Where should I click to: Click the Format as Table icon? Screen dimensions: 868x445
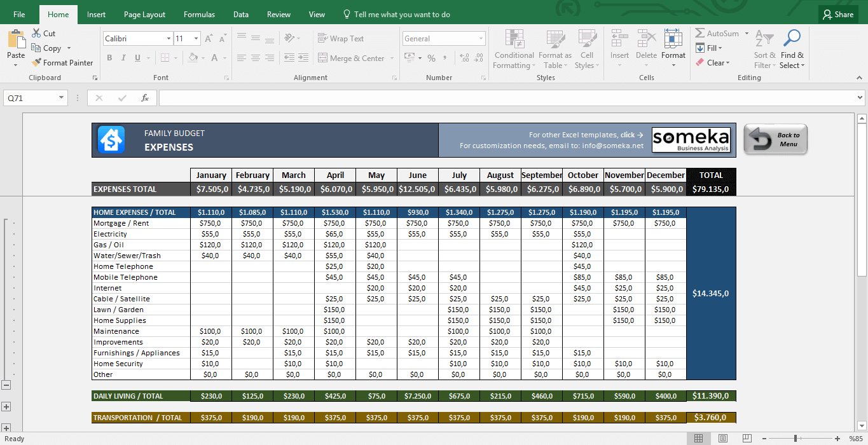pyautogui.click(x=555, y=48)
